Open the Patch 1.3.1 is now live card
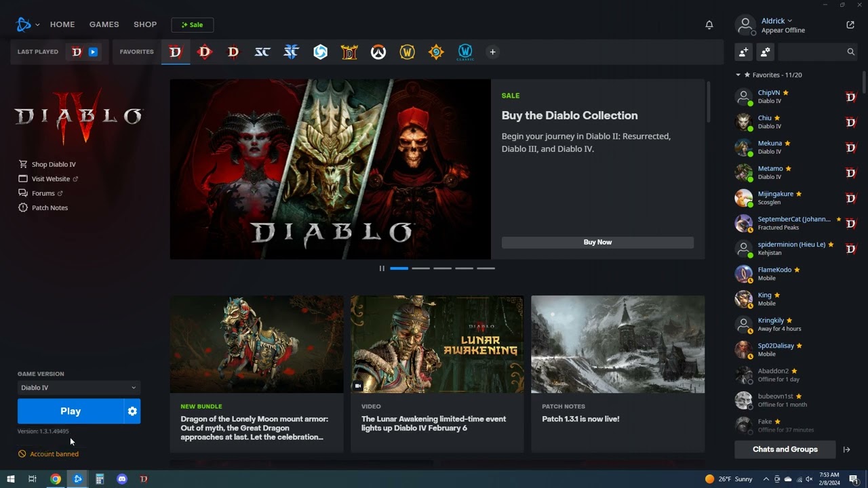 point(618,373)
